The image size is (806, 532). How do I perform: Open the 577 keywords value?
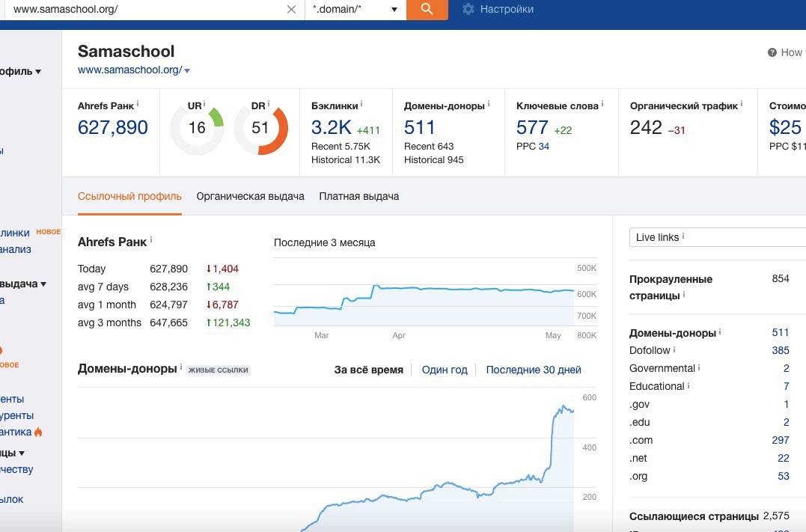tap(532, 127)
